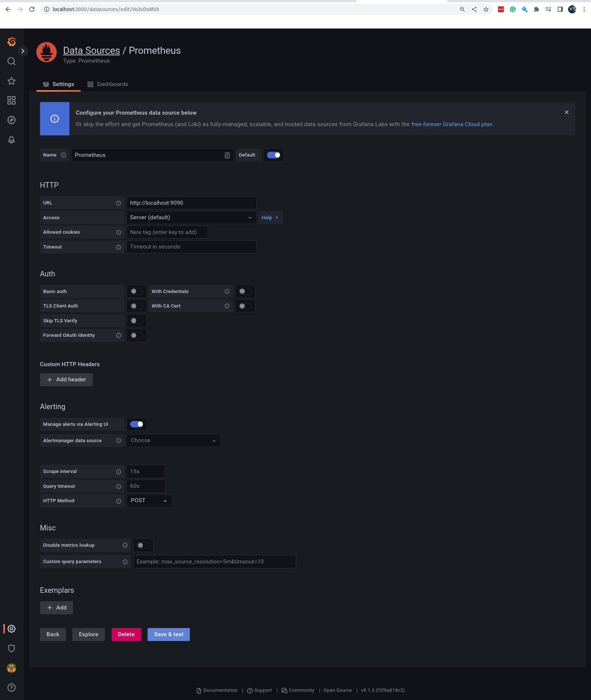591x700 pixels.
Task: Click the Disable metrics lookup info icon
Action: pyautogui.click(x=125, y=545)
